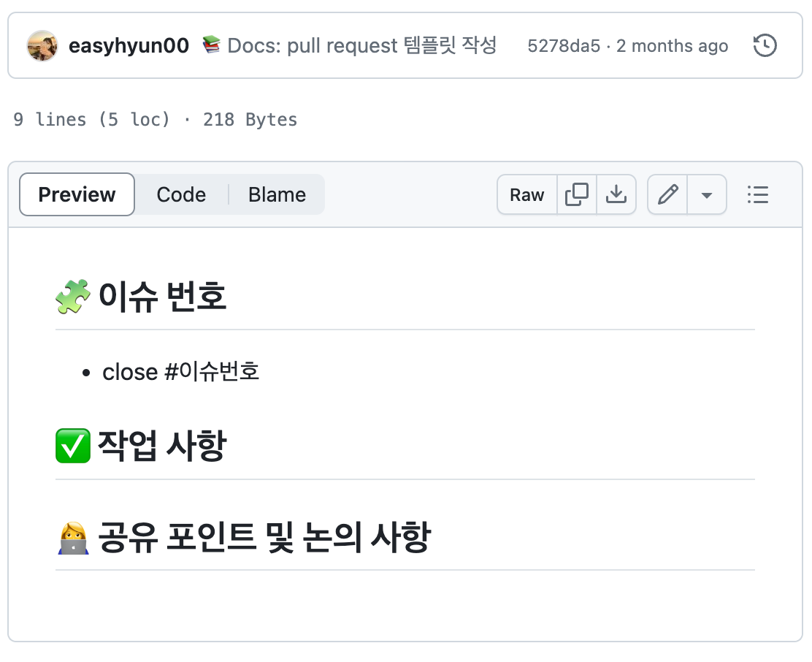Image resolution: width=812 pixels, height=662 pixels.
Task: Open Docs: pull request commit message link
Action: (x=362, y=45)
